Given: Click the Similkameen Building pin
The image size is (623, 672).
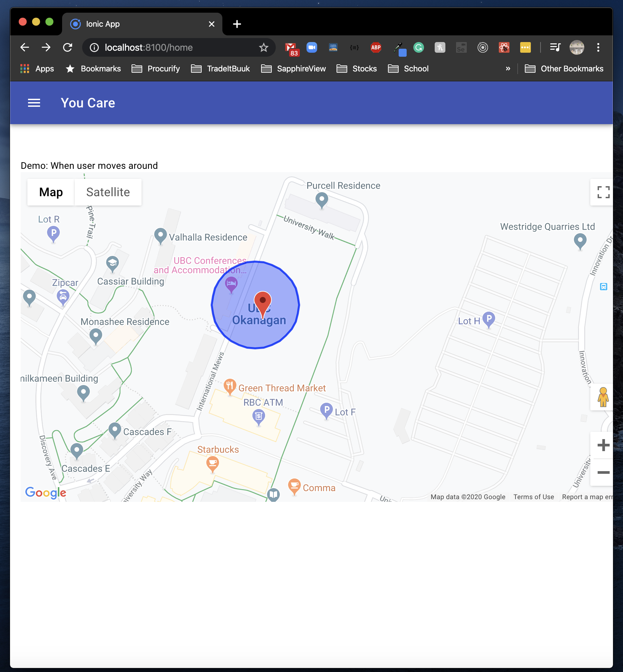Looking at the screenshot, I should 83,393.
